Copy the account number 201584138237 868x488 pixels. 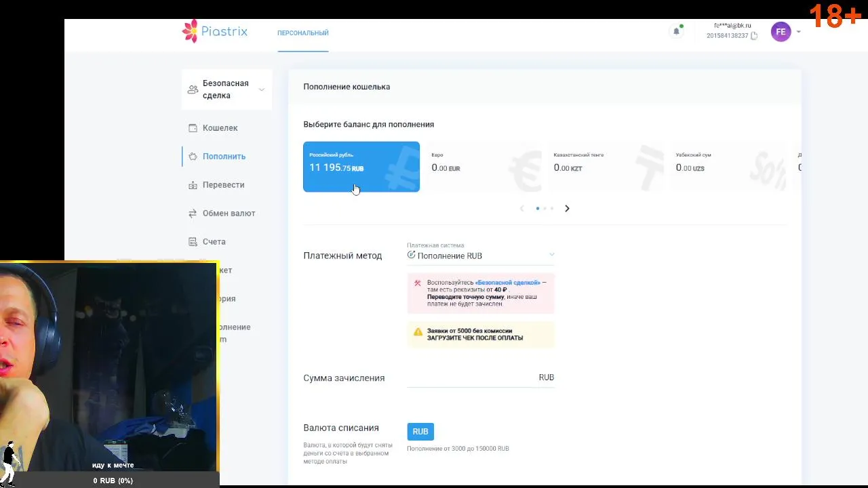click(754, 36)
